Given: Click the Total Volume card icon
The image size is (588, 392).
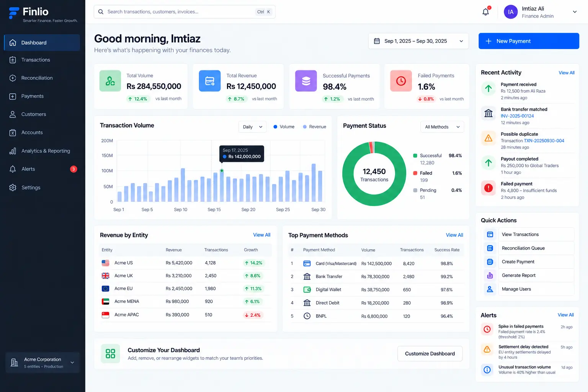Looking at the screenshot, I should pyautogui.click(x=110, y=81).
